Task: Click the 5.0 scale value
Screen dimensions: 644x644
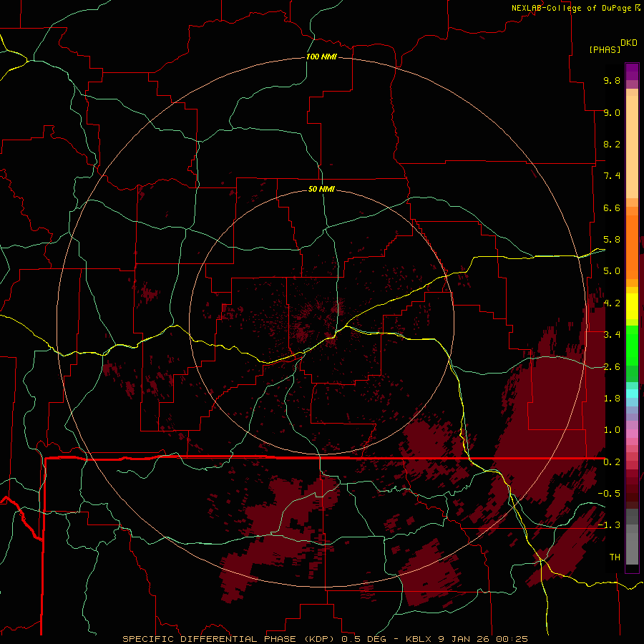Action: tap(612, 271)
